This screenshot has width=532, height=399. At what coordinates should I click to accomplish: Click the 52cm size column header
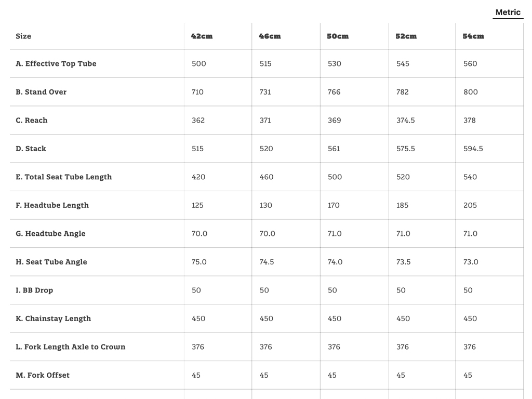406,36
